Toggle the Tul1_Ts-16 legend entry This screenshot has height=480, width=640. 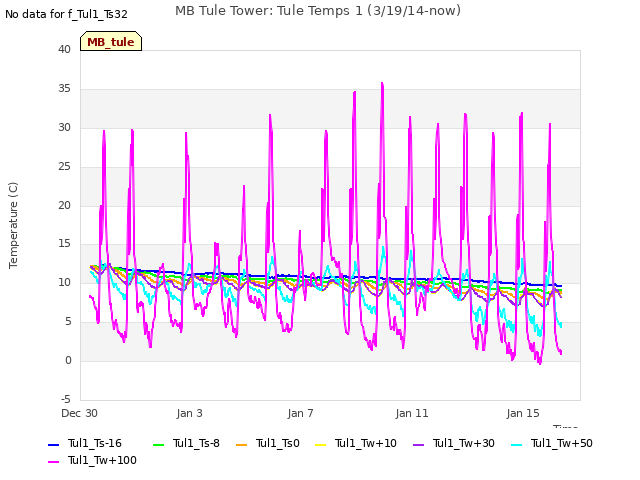85,443
